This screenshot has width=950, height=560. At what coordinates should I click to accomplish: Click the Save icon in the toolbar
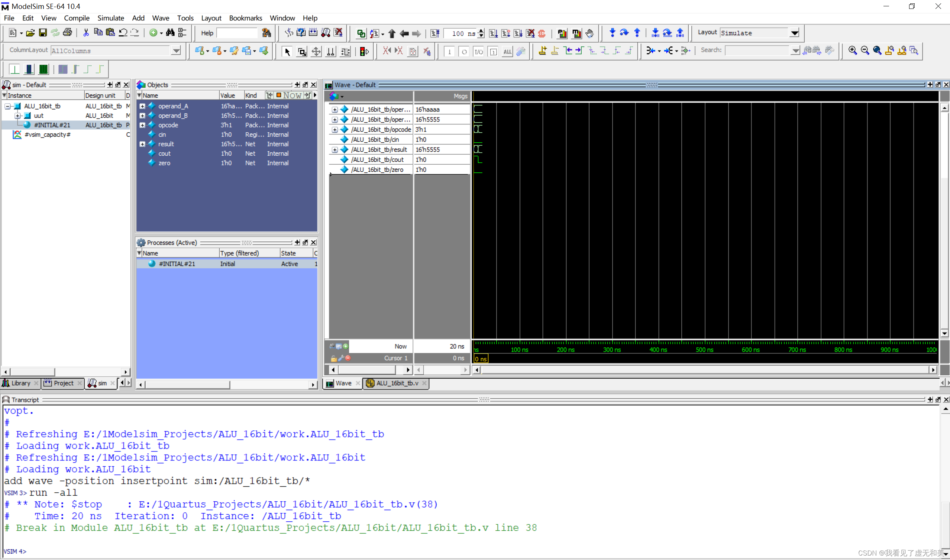coord(43,33)
